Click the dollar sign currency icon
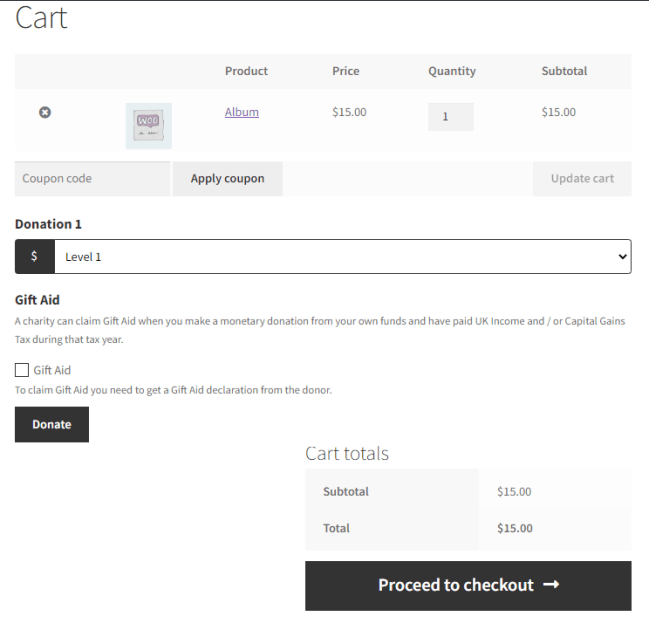The height and width of the screenshot is (630, 649). (34, 257)
